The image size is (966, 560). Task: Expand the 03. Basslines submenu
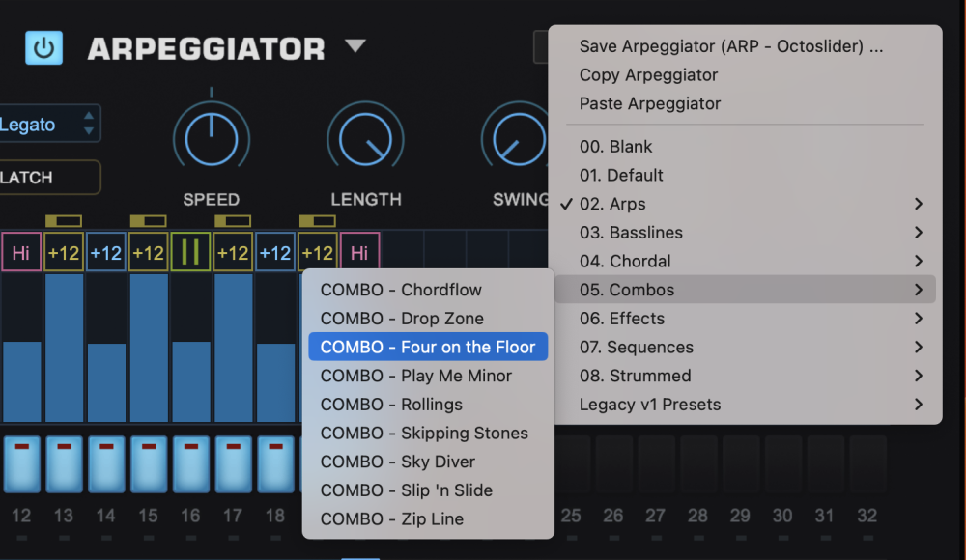[746, 233]
